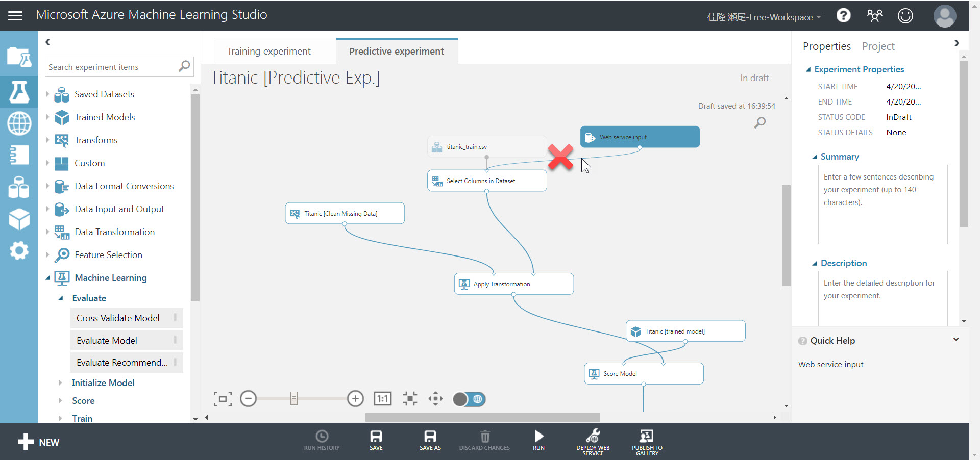Screen dimensions: 980x460
Task: Expand Initialize Model subcategory
Action: tap(60, 382)
